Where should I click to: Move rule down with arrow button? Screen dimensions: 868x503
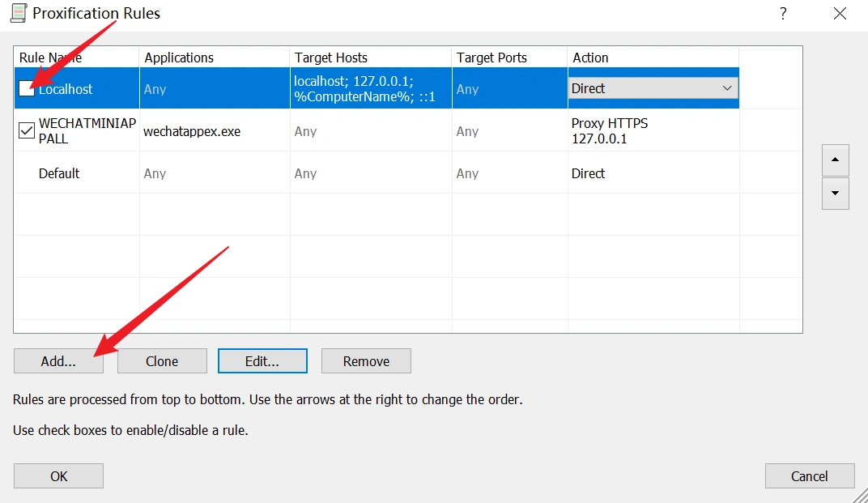coord(835,194)
